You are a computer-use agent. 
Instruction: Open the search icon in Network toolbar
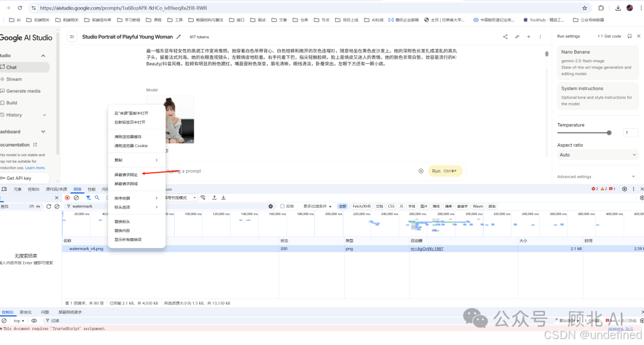[97, 197]
